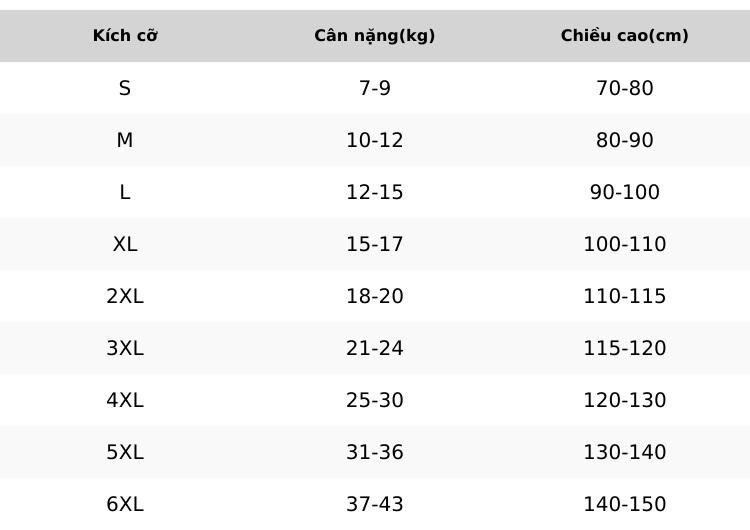The image size is (750, 530).
Task: Select the 2XL size cell
Action: pyautogui.click(x=125, y=296)
